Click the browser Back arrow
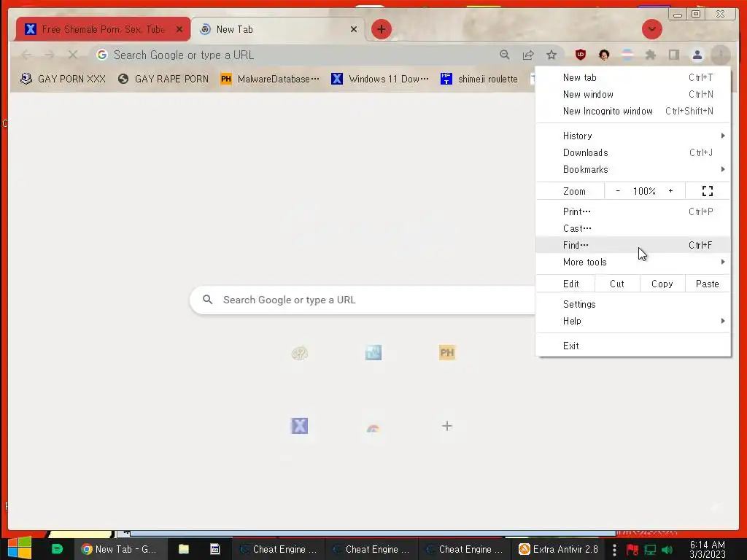Screen dimensions: 747x560 [27, 55]
